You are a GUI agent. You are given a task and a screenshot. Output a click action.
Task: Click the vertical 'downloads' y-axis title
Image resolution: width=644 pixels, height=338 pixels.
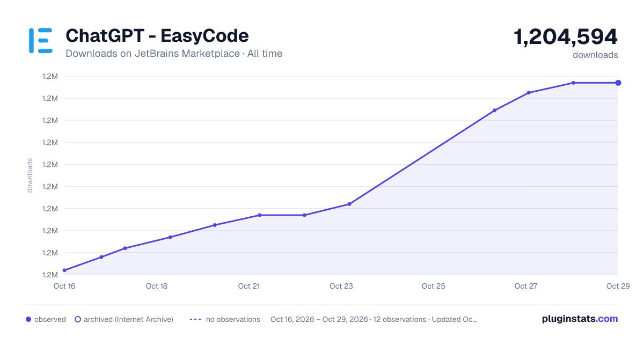coord(30,175)
